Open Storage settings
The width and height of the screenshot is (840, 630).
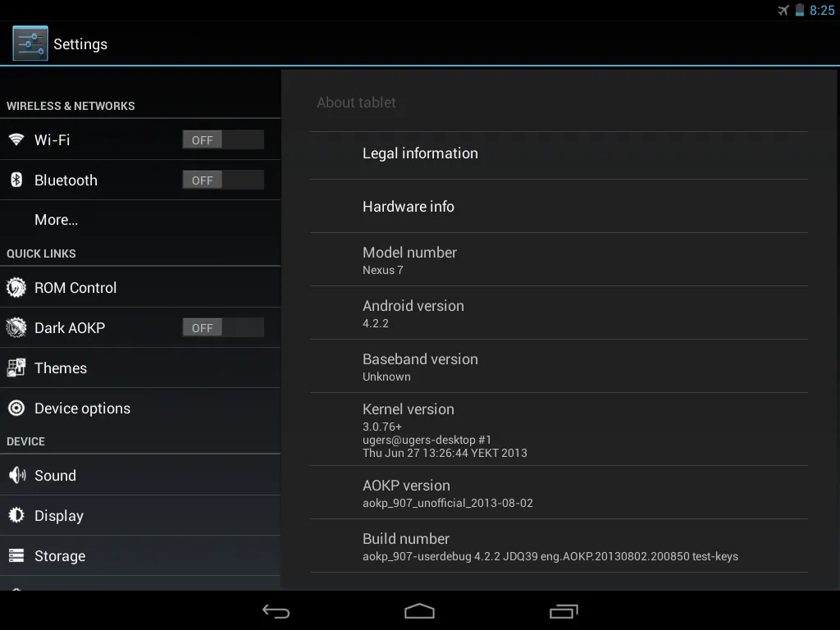point(140,555)
